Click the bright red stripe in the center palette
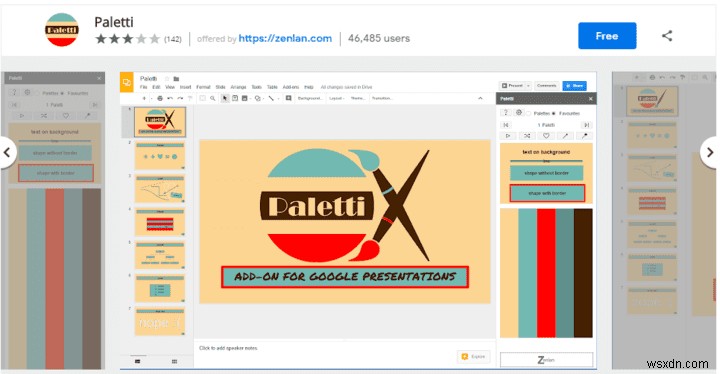This screenshot has width=720, height=374. (x=546, y=273)
